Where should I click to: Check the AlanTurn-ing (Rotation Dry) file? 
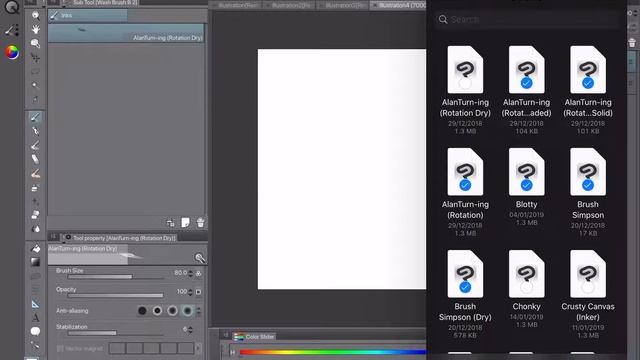465,83
